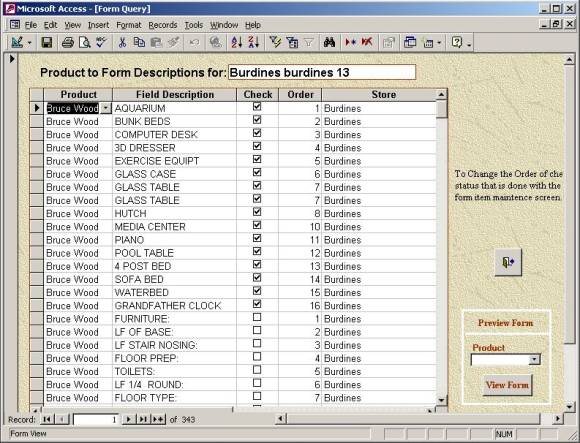
Task: Open Print Preview icon
Action: coord(84,43)
